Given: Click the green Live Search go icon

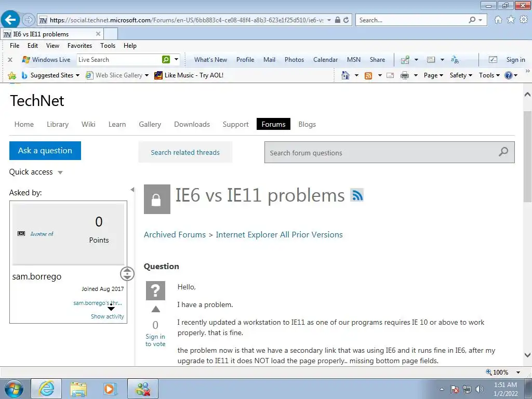Looking at the screenshot, I should click(166, 60).
